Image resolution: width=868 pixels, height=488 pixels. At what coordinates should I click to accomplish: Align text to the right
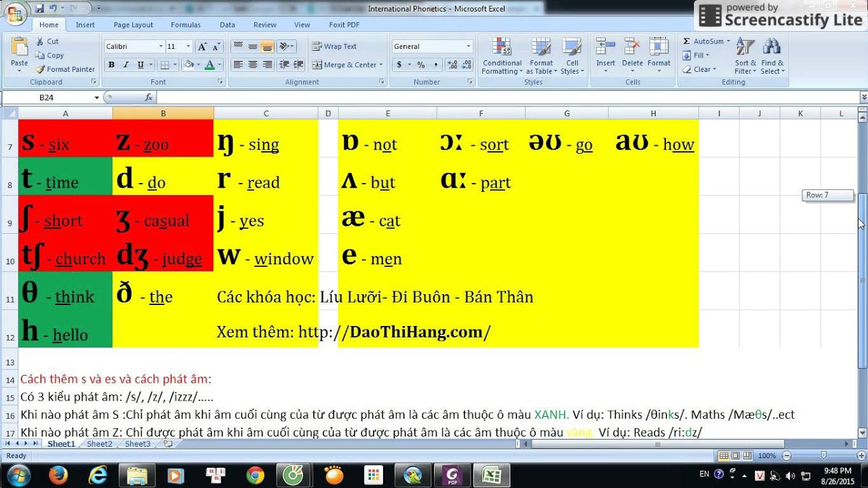point(267,65)
